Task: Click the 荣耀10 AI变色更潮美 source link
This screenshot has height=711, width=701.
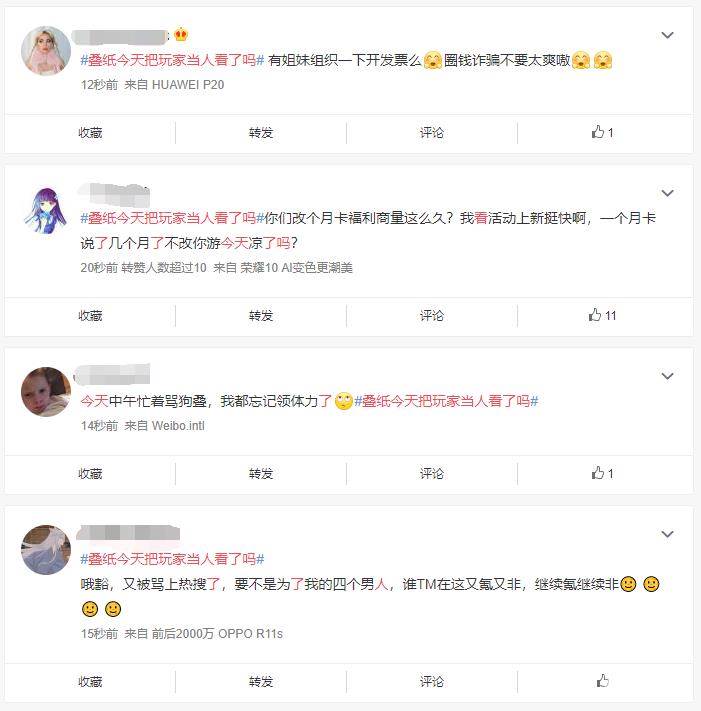Action: pos(296,268)
